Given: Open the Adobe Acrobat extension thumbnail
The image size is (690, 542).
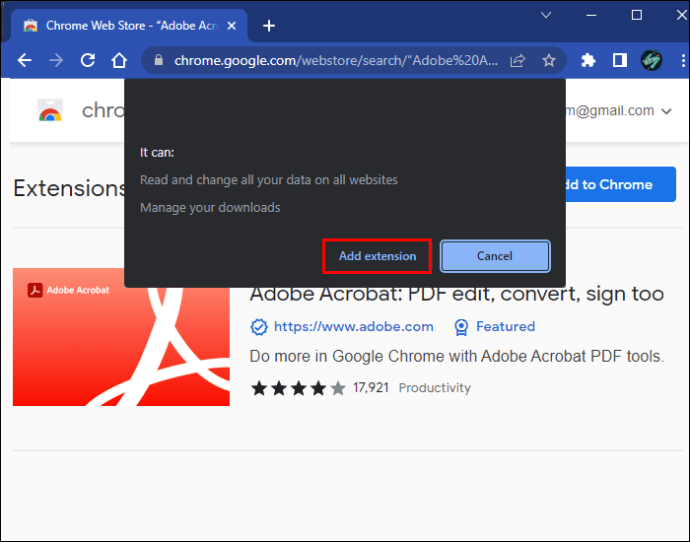Looking at the screenshot, I should click(x=121, y=337).
